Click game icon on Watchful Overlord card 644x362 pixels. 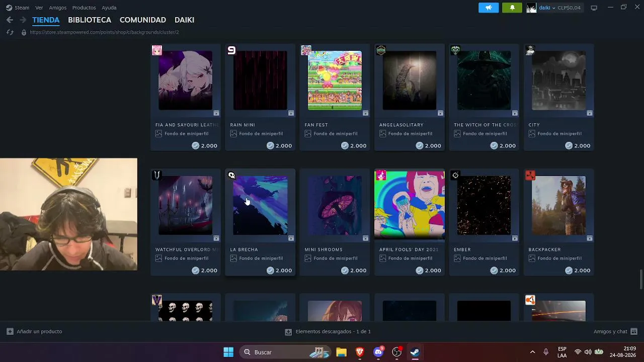(x=157, y=175)
